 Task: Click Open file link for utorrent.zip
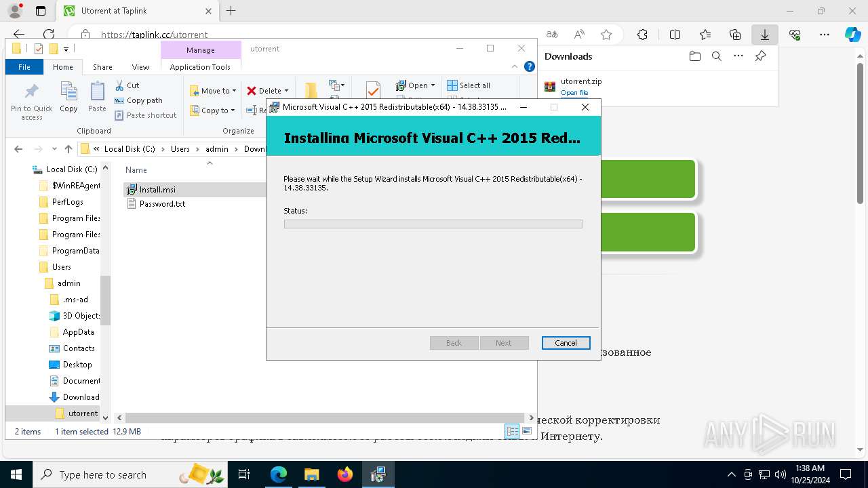point(574,93)
